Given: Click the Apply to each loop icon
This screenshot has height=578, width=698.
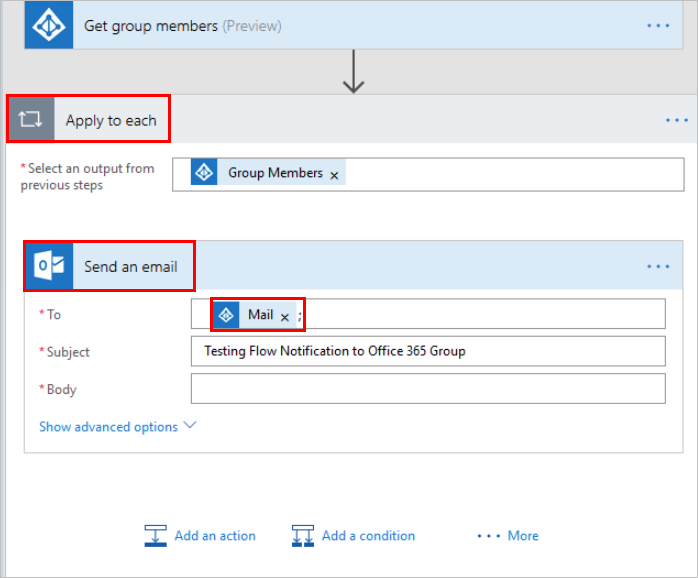Looking at the screenshot, I should (x=30, y=120).
